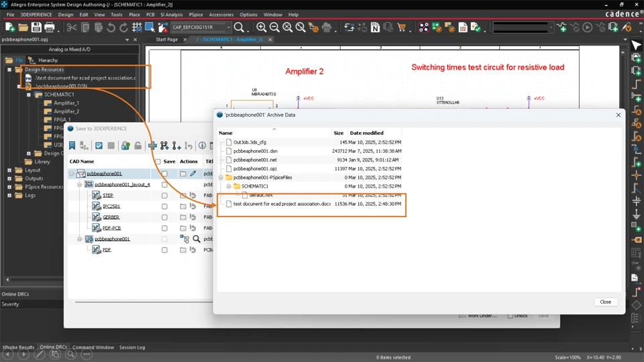Collapse pcbbeaphone001-PSpiceFiles folder in Archive Data
644x362 pixels.
221,178
